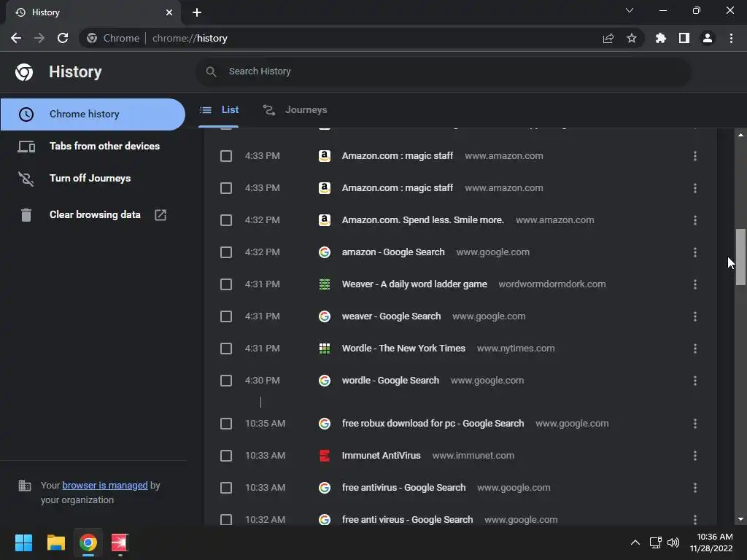The height and width of the screenshot is (560, 747).
Task: Click the scrollbar down arrow
Action: [740, 519]
